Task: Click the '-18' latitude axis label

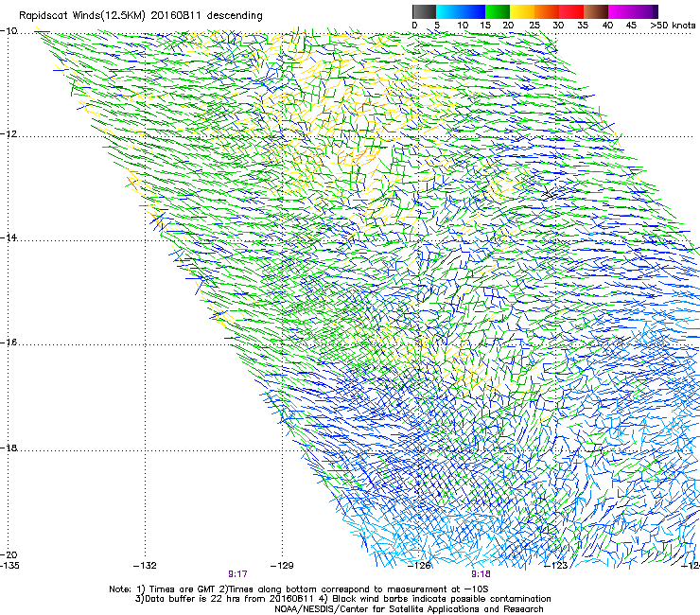Action: (x=9, y=448)
